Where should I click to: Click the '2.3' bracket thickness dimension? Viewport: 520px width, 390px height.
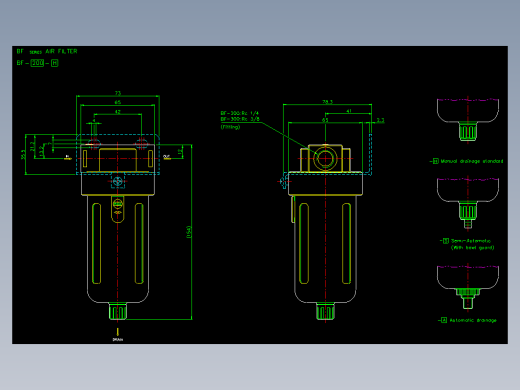point(381,120)
